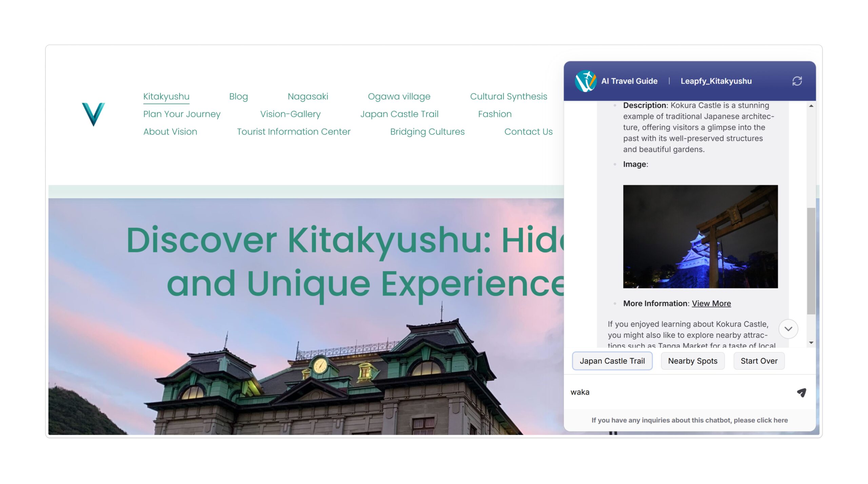
Task: Click the Vision V logo
Action: click(93, 114)
